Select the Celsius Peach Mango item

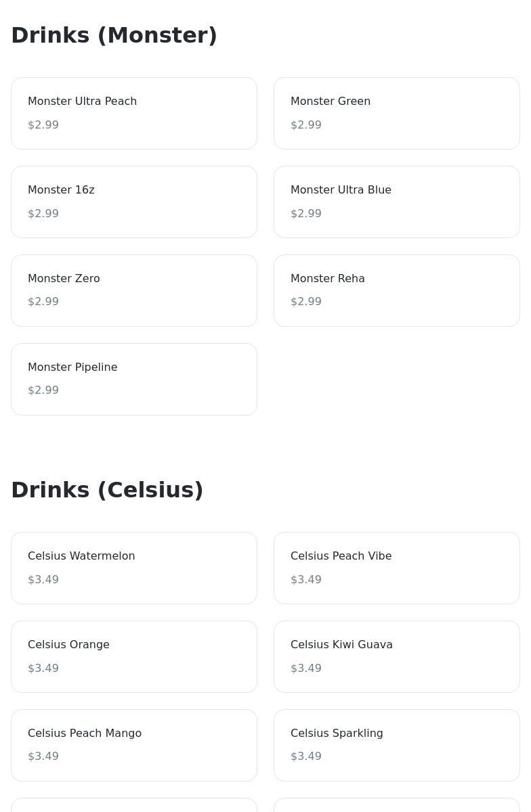(133, 745)
